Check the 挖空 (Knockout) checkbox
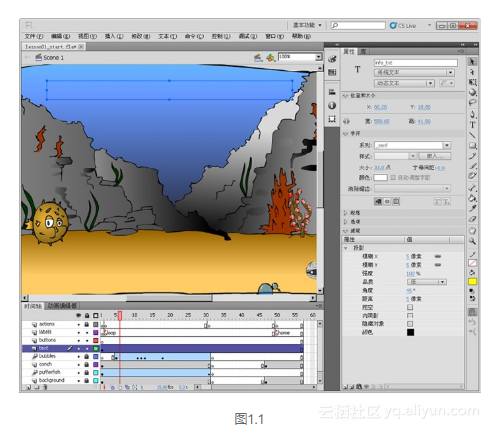Screen dimensions: 490x430 coord(410,307)
